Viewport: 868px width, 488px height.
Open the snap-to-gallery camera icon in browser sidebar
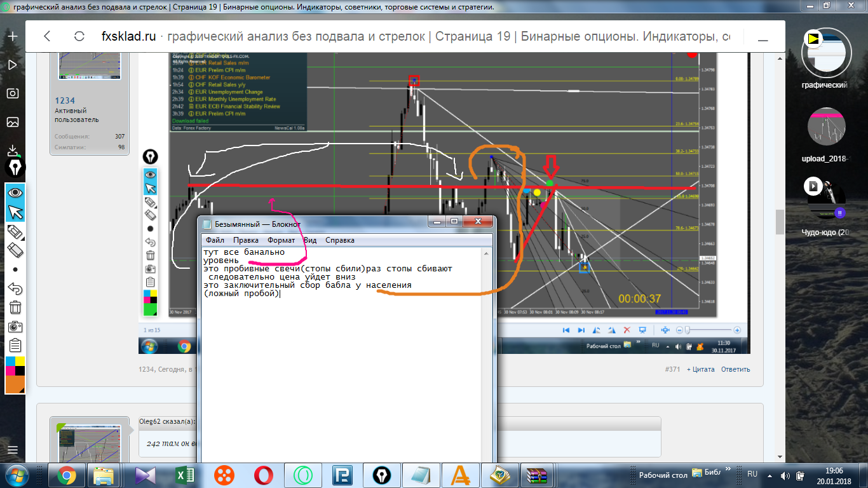coord(12,93)
